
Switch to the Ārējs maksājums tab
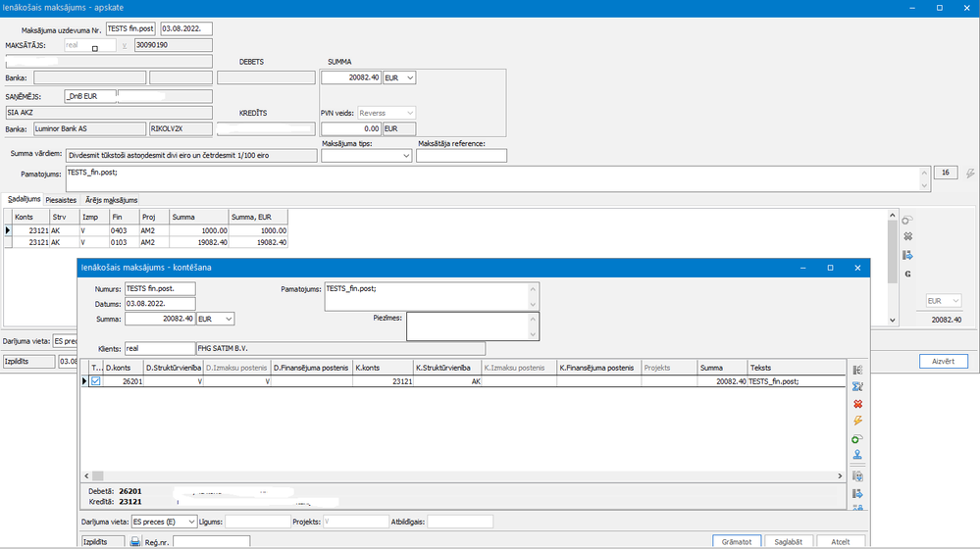(x=111, y=200)
